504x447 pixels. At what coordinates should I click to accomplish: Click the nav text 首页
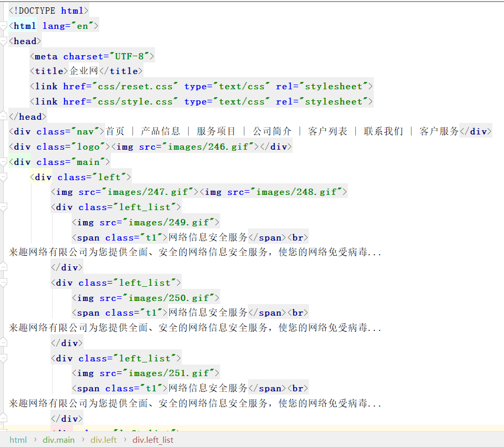coord(115,131)
